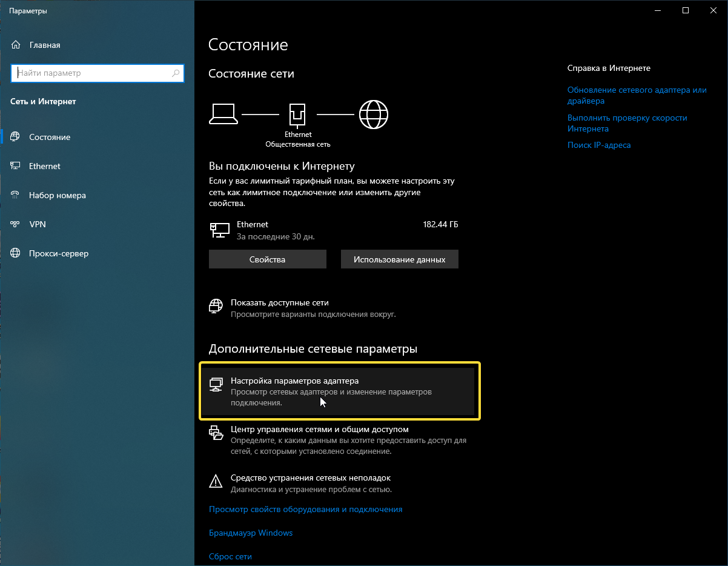This screenshot has width=728, height=566.
Task: Click the adapter icon beside Настройка параметров адаптера
Action: (216, 384)
